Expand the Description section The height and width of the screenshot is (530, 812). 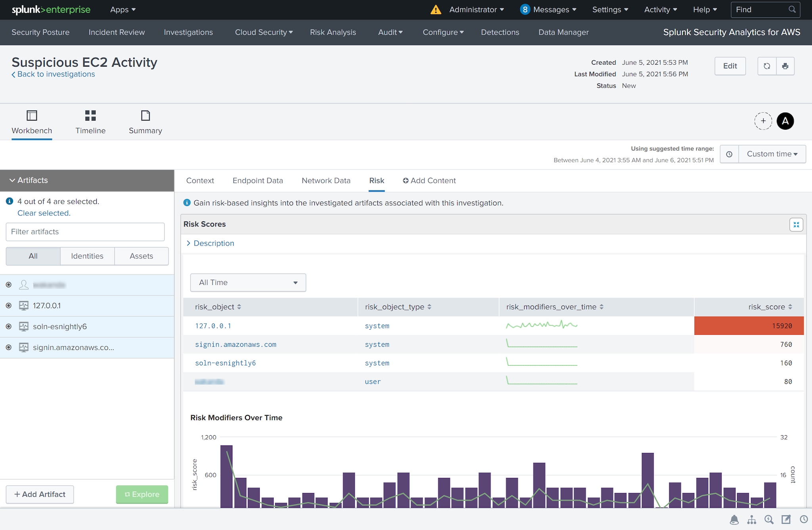click(210, 243)
